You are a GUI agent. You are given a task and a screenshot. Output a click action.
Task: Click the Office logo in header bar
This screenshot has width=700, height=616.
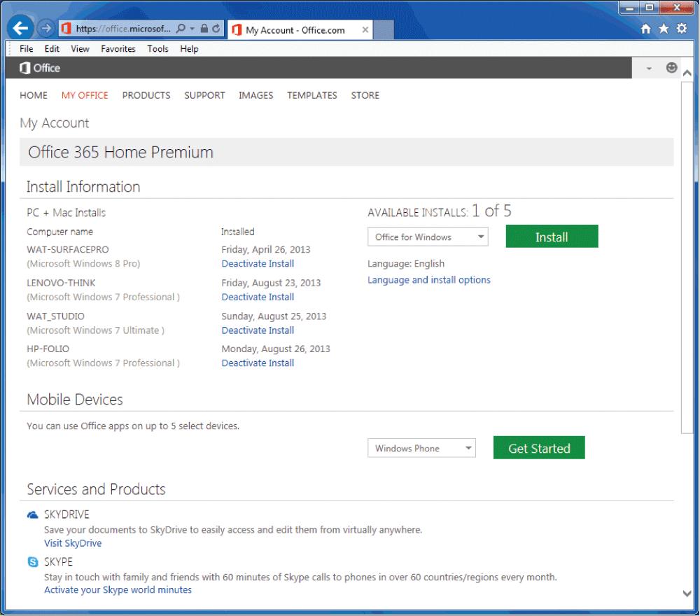pyautogui.click(x=40, y=68)
